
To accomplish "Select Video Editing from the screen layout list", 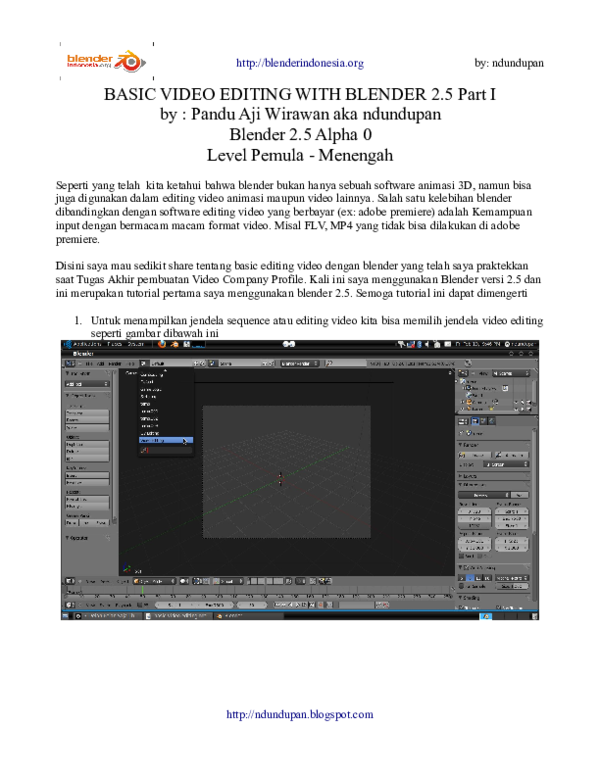I will pos(166,440).
